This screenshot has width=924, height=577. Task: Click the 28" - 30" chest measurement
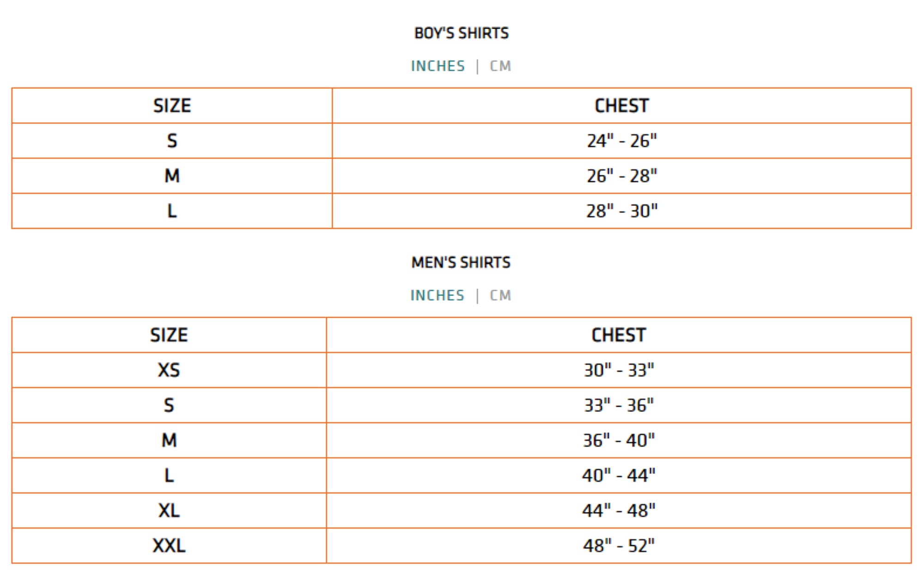[x=622, y=211]
